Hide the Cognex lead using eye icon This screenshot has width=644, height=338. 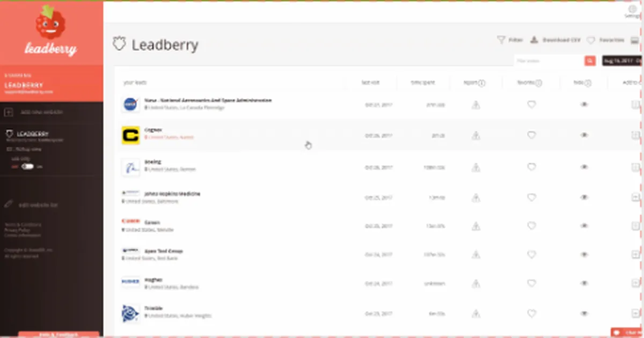click(x=584, y=135)
